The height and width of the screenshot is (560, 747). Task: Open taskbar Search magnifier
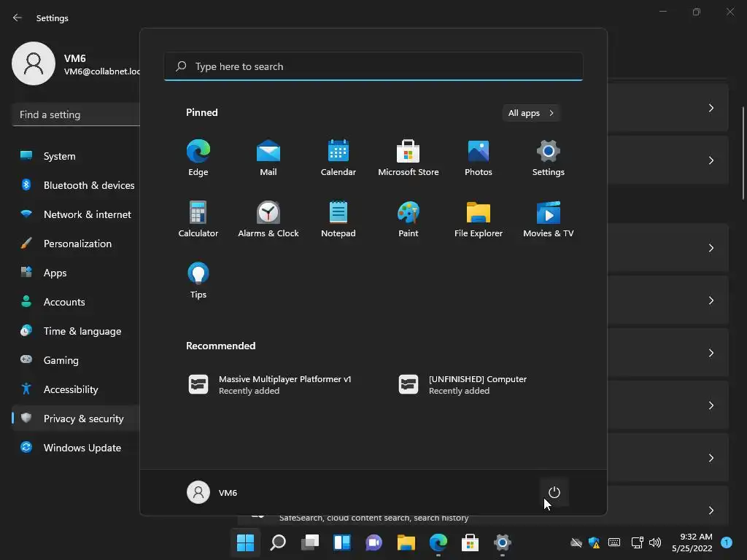(278, 542)
